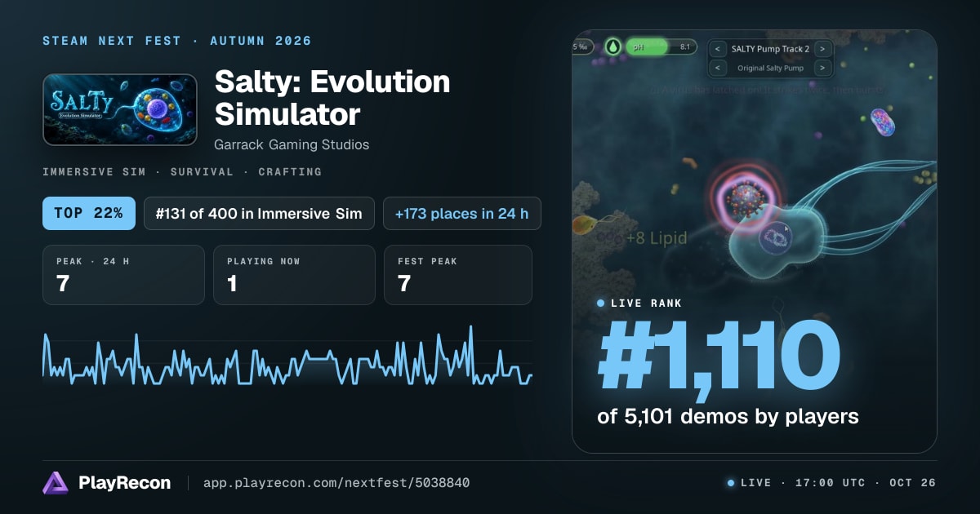The image size is (980, 514).
Task: Click the PlayRecon triangle logo
Action: click(56, 483)
